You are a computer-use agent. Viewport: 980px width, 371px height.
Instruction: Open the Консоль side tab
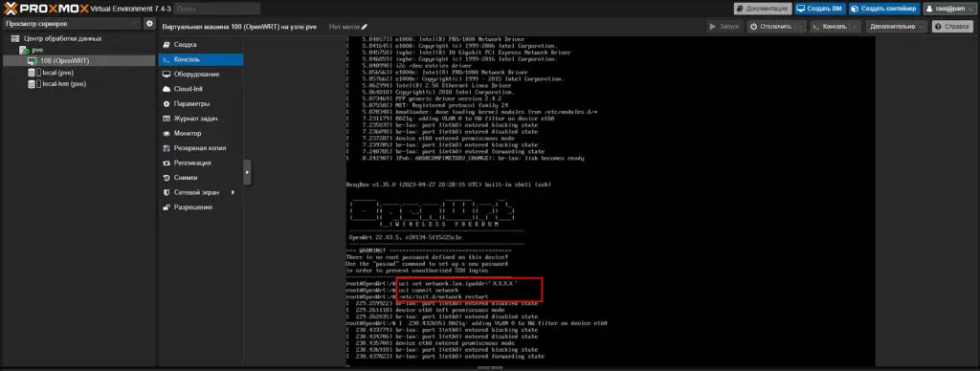tap(200, 59)
